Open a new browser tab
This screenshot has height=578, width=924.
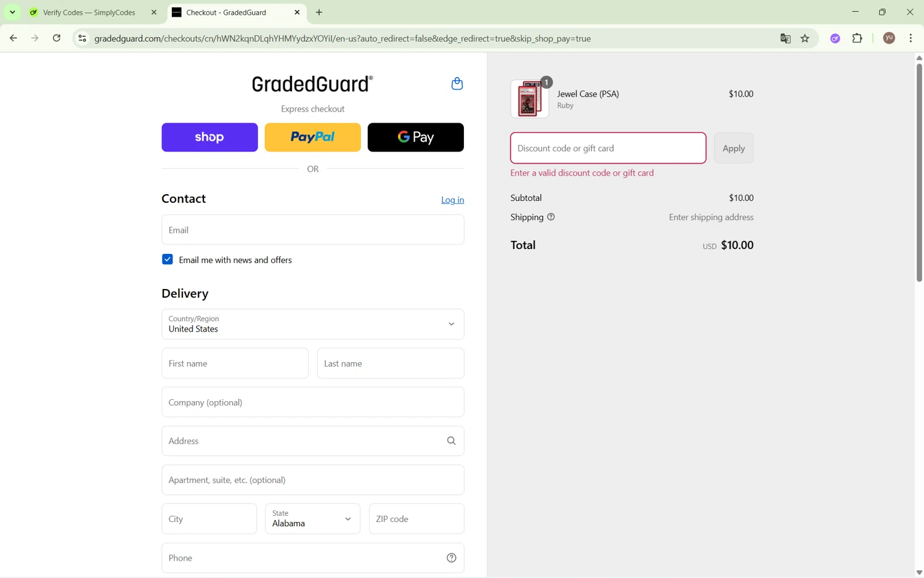(319, 12)
